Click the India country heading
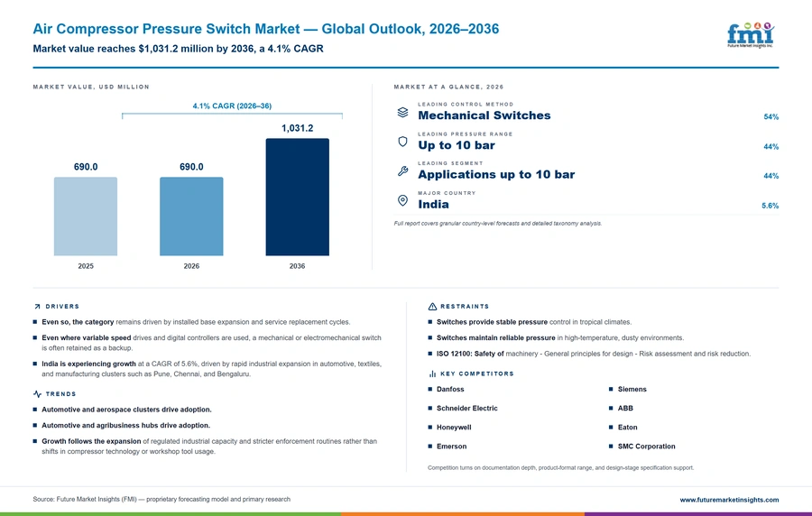The height and width of the screenshot is (516, 812). [433, 205]
